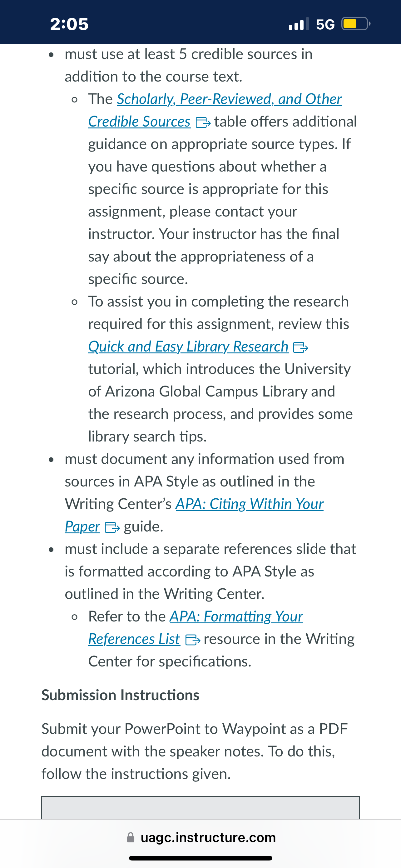Click external-link icon after Credible Sources

click(203, 123)
